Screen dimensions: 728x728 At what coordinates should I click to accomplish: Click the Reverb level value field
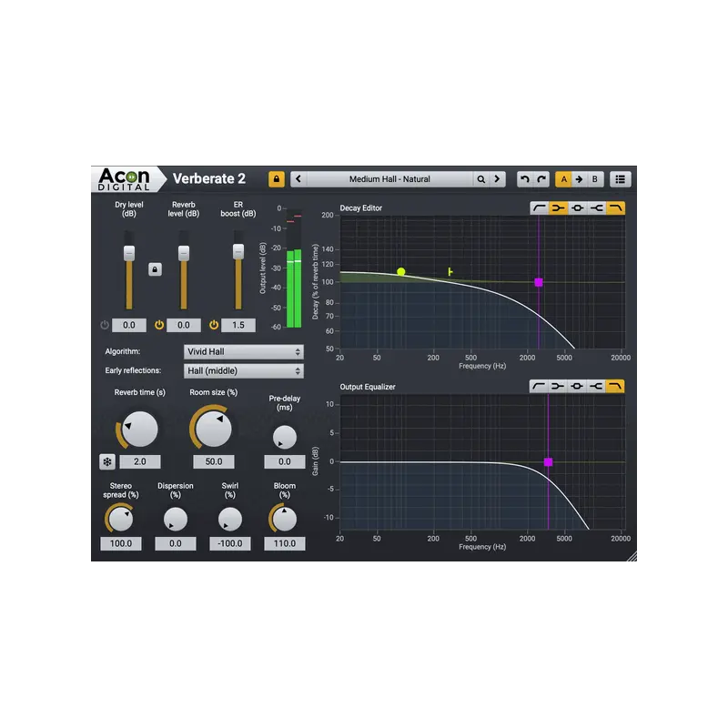click(x=184, y=325)
